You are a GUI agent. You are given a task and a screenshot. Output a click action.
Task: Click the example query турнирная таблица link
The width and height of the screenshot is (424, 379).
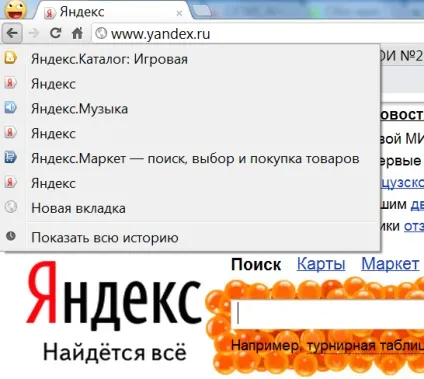[x=365, y=345]
